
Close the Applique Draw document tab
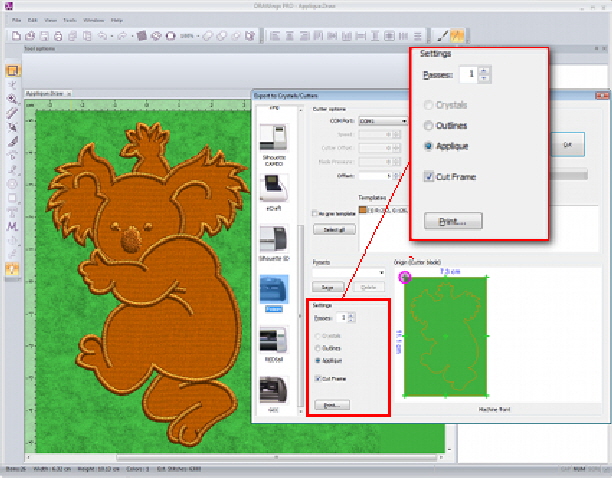(x=69, y=94)
